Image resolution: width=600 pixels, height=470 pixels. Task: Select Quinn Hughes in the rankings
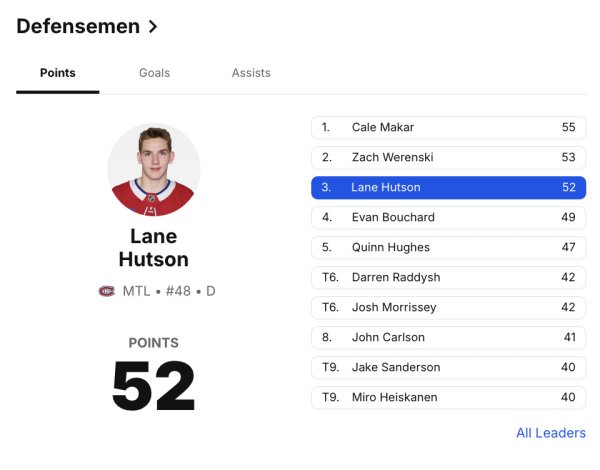pos(448,248)
